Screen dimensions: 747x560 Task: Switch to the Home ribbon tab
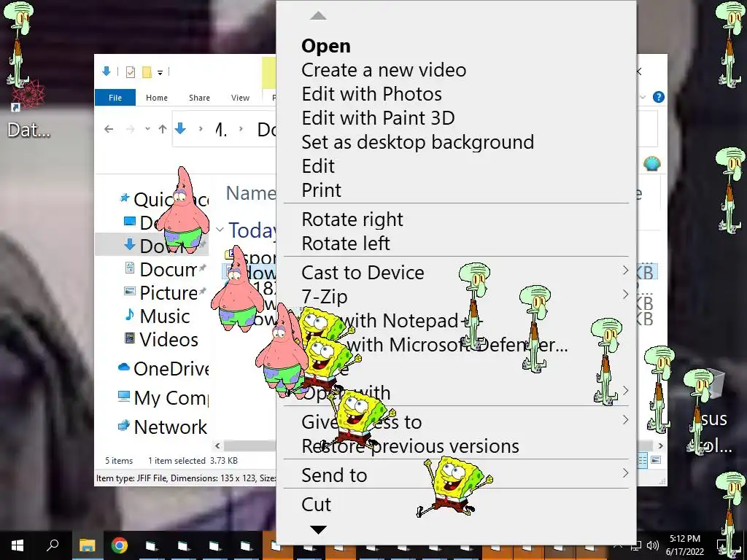pyautogui.click(x=157, y=98)
